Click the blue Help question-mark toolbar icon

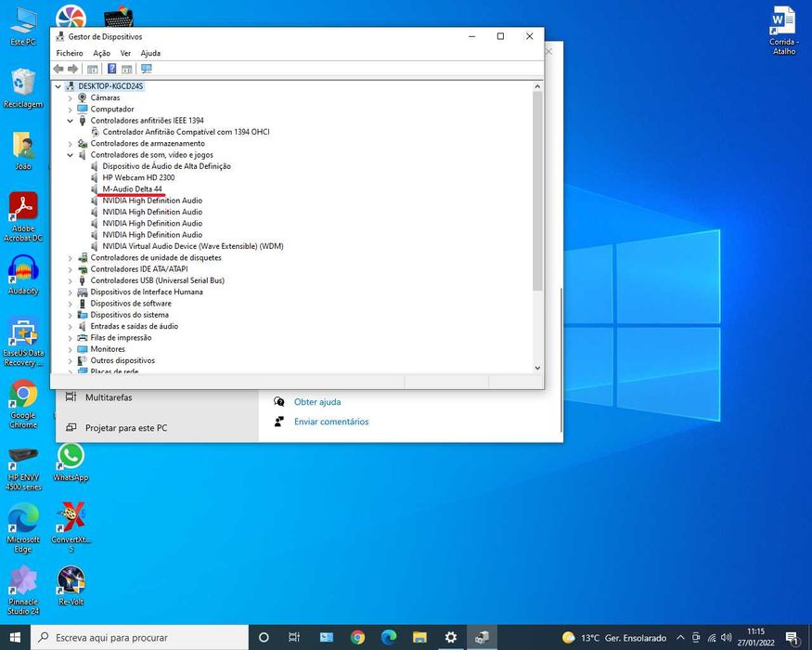pos(111,69)
